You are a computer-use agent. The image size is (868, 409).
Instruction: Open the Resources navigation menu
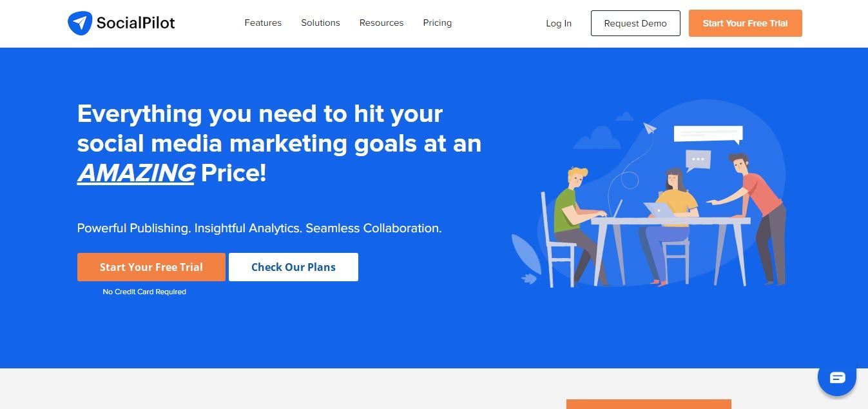[381, 23]
